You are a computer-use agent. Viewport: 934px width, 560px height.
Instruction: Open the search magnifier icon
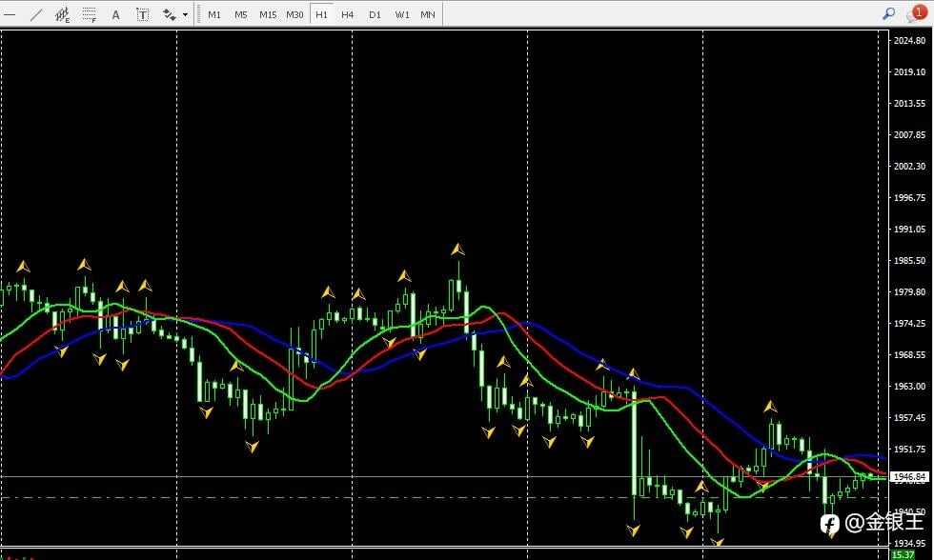tap(888, 13)
